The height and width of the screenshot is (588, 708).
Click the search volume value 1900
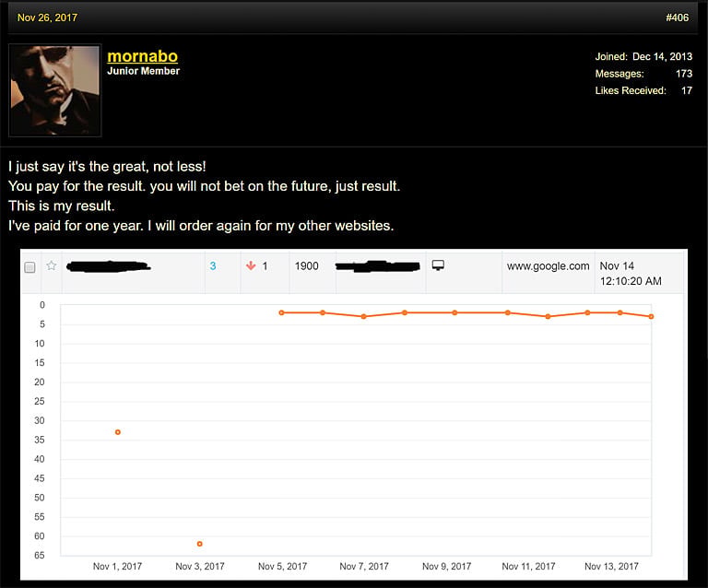point(307,266)
